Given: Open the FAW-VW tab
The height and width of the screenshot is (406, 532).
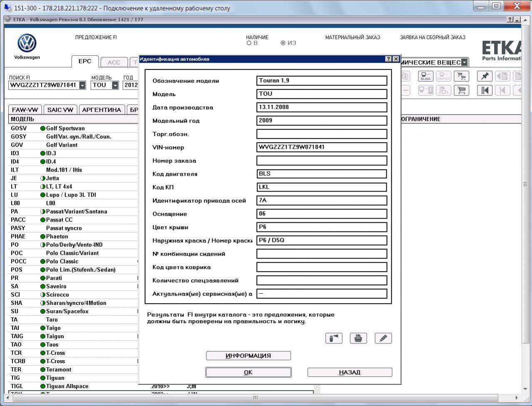Looking at the screenshot, I should tap(25, 110).
